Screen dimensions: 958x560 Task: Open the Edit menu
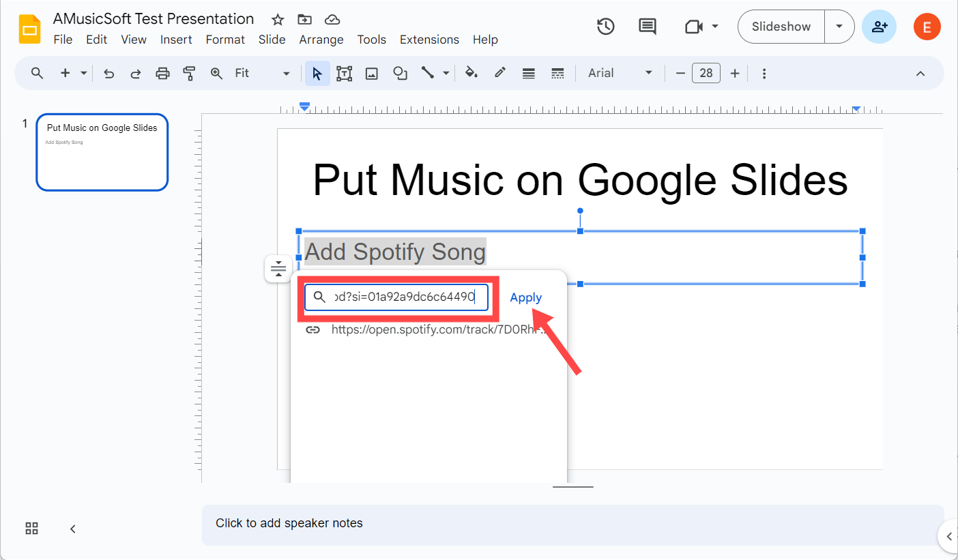pos(96,40)
